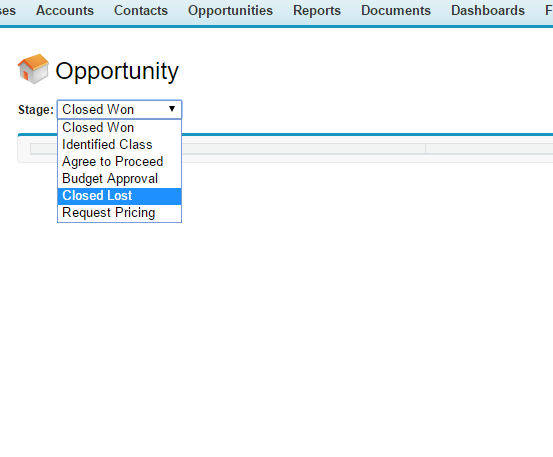Open the Reports tab
This screenshot has height=457, width=553.
click(x=317, y=11)
